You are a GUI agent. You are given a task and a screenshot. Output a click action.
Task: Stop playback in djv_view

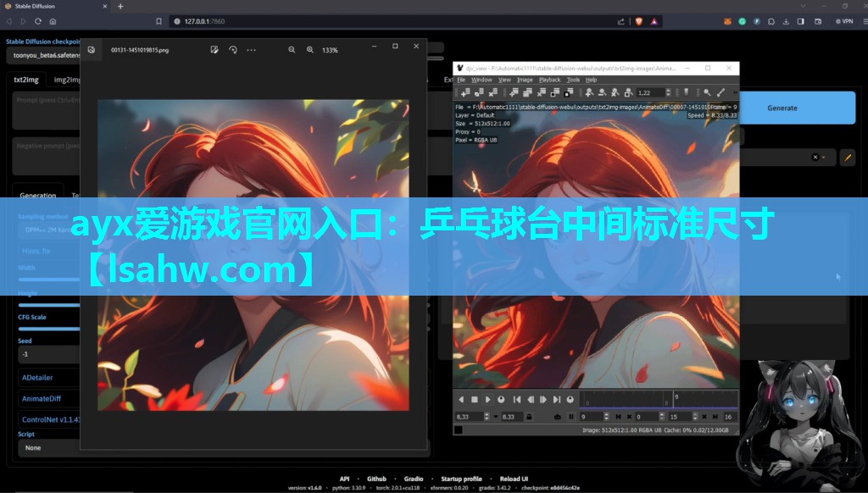pyautogui.click(x=475, y=400)
